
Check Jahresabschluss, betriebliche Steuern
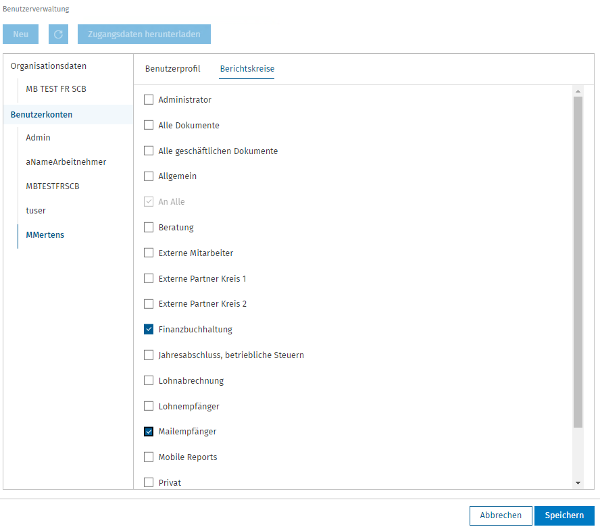pyautogui.click(x=148, y=355)
